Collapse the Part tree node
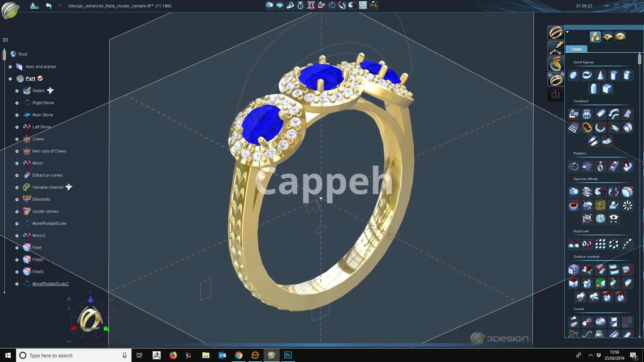The width and height of the screenshot is (644, 362). [x=10, y=79]
